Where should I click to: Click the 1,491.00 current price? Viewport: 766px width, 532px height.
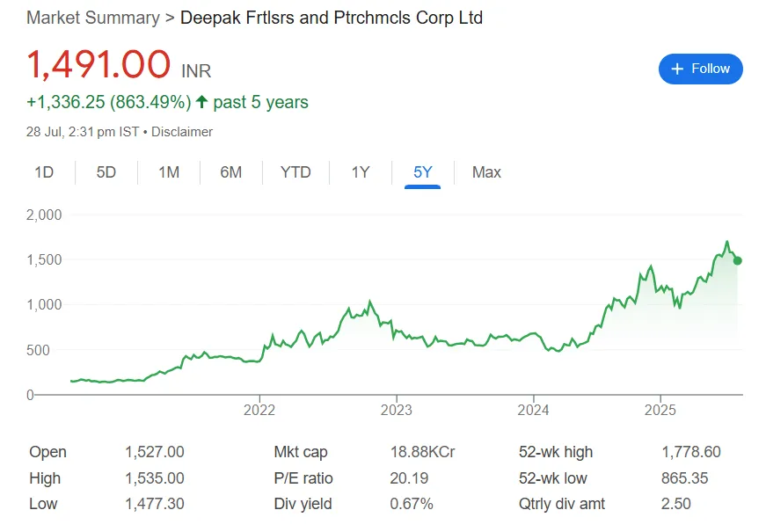coord(98,66)
